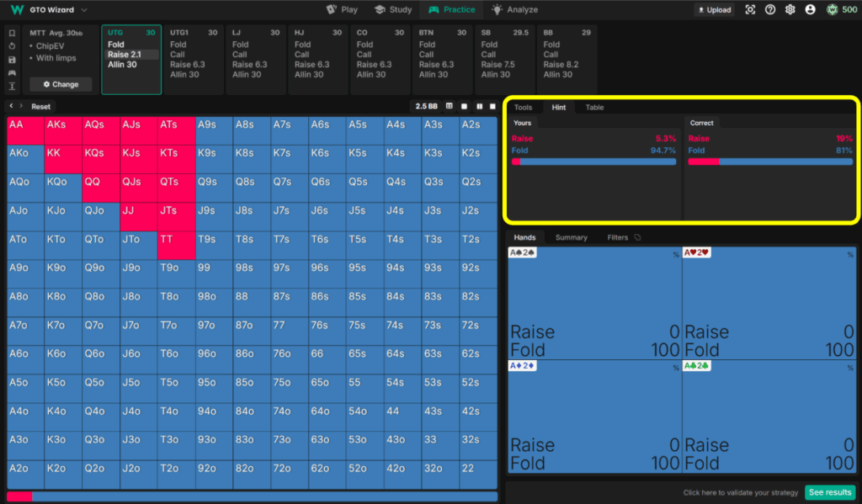Select Raise 2.1 action for UTG
This screenshot has width=862, height=504.
click(124, 55)
